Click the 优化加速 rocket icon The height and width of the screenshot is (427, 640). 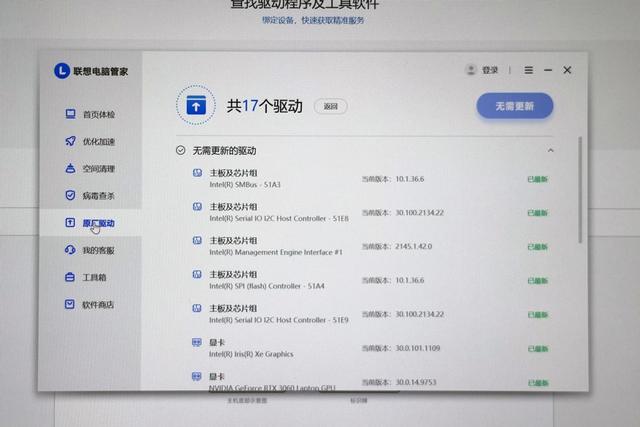[70, 141]
